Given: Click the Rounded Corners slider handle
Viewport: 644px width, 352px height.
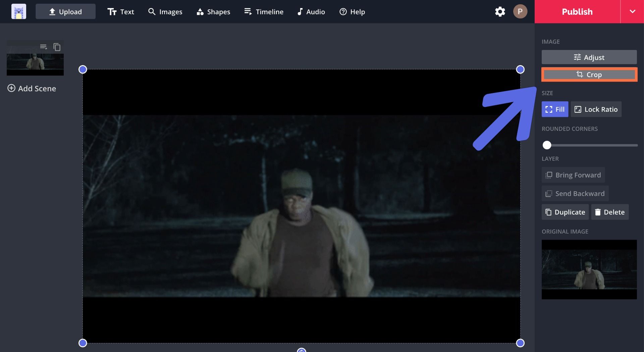Looking at the screenshot, I should pos(547,145).
